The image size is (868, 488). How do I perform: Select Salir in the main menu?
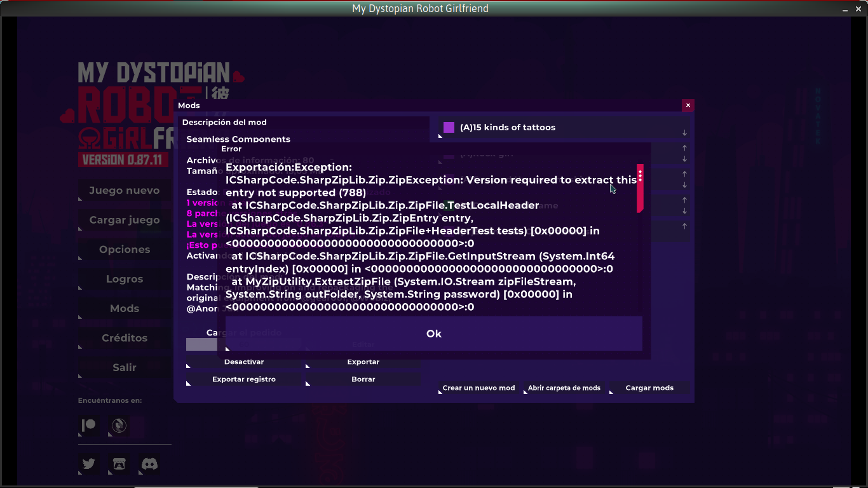point(125,367)
